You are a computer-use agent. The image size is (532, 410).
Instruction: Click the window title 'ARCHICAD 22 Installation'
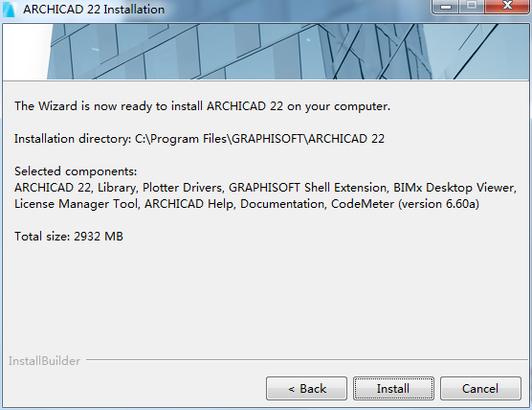(x=94, y=10)
